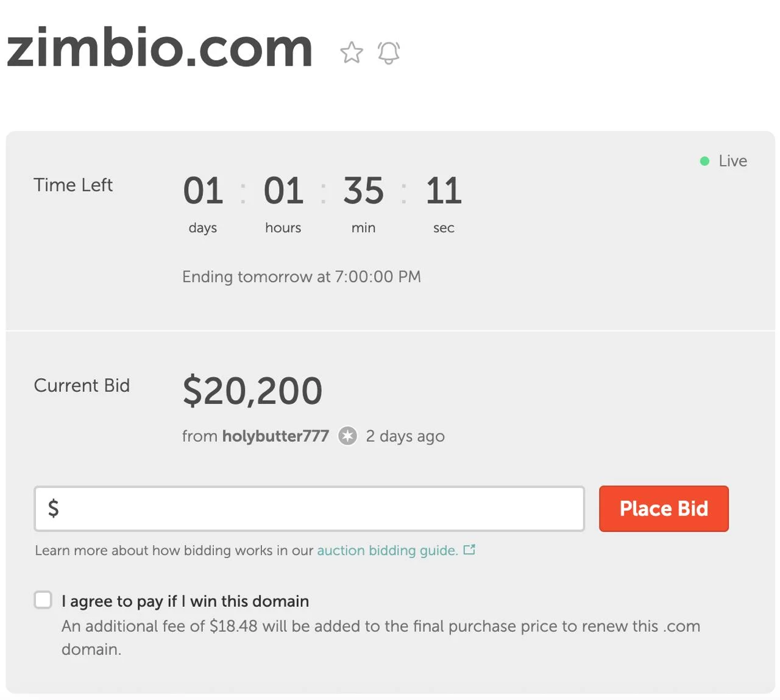Click the "I agree to pay" label
Viewport: 780px width, 700px height.
coord(185,601)
